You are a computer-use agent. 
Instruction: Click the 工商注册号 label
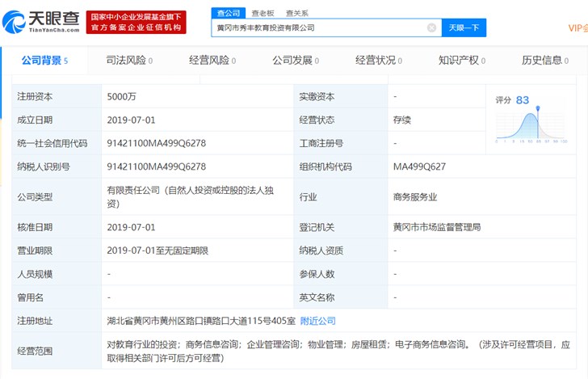(x=321, y=143)
